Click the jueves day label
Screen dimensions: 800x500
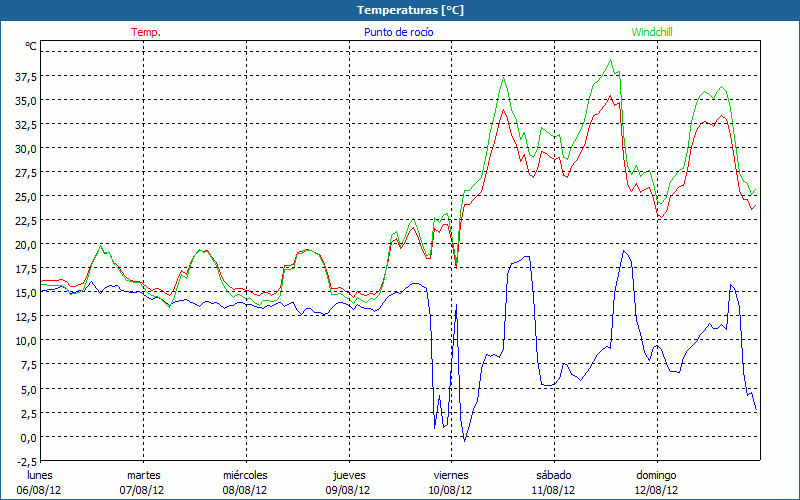348,475
